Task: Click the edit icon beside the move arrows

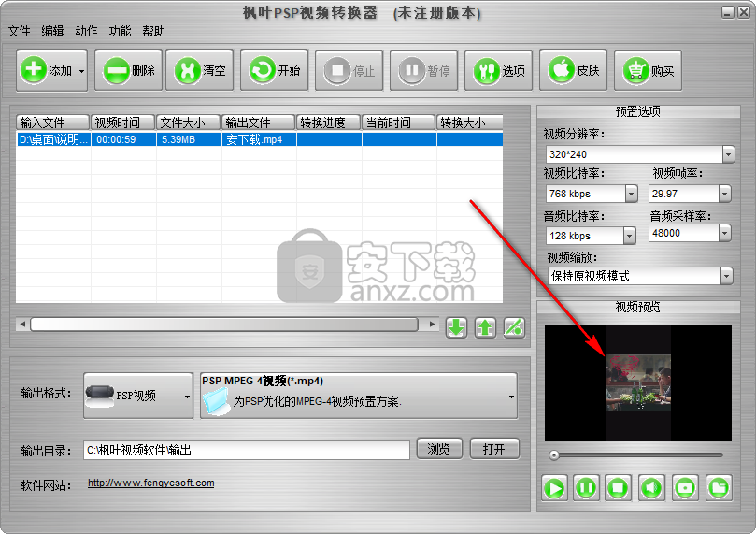Action: point(514,327)
